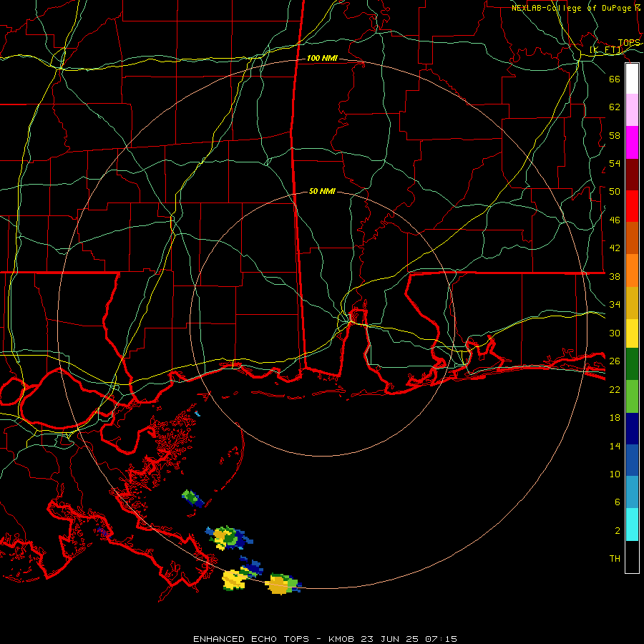Screen dimensions: 644x644
Task: Click the light green legend swatch
Action: [632, 396]
